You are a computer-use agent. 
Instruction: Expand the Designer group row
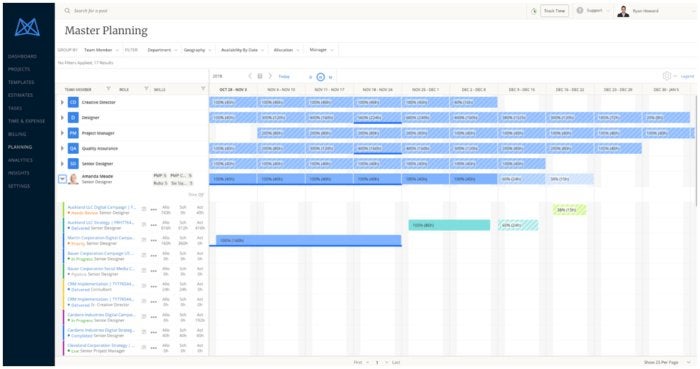pyautogui.click(x=62, y=117)
